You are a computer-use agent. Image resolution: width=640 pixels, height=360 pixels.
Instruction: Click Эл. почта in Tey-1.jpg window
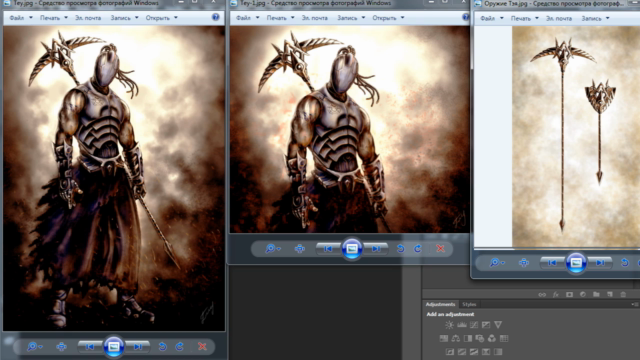pyautogui.click(x=315, y=18)
